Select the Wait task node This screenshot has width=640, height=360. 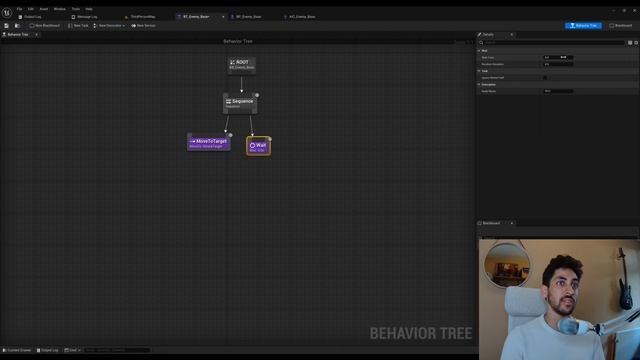pos(258,147)
